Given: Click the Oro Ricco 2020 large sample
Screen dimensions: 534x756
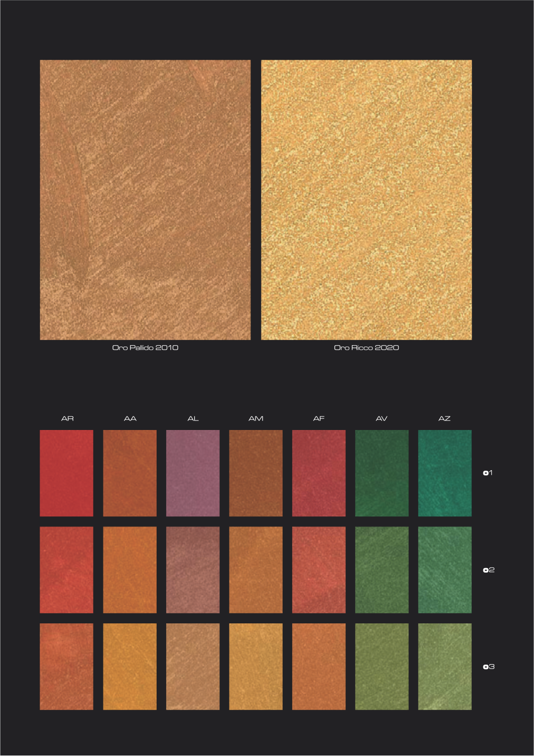Looking at the screenshot, I should [x=366, y=199].
